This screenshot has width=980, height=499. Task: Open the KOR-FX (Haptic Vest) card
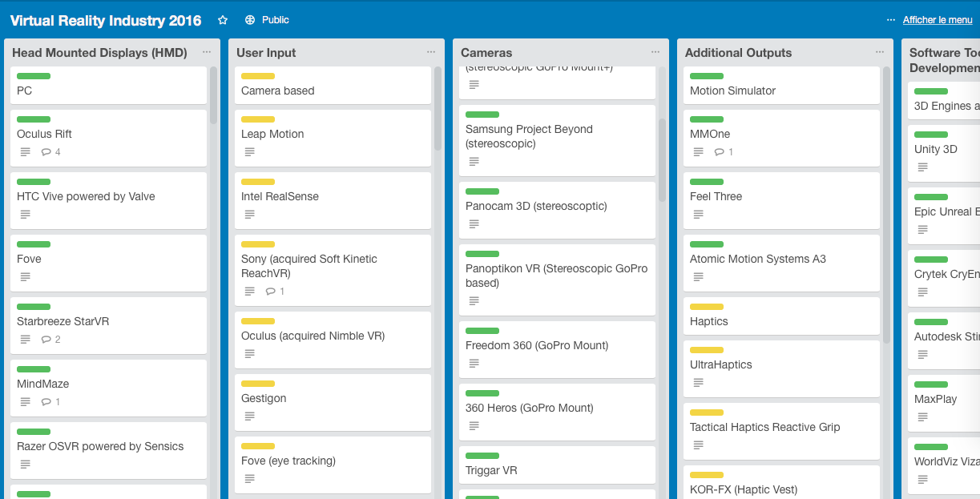coord(781,482)
